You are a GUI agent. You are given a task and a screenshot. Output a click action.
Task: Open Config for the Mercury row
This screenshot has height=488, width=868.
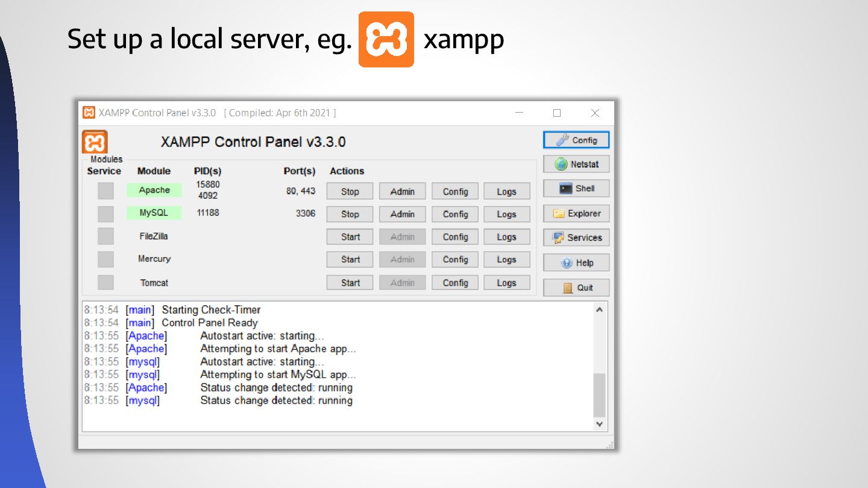455,259
